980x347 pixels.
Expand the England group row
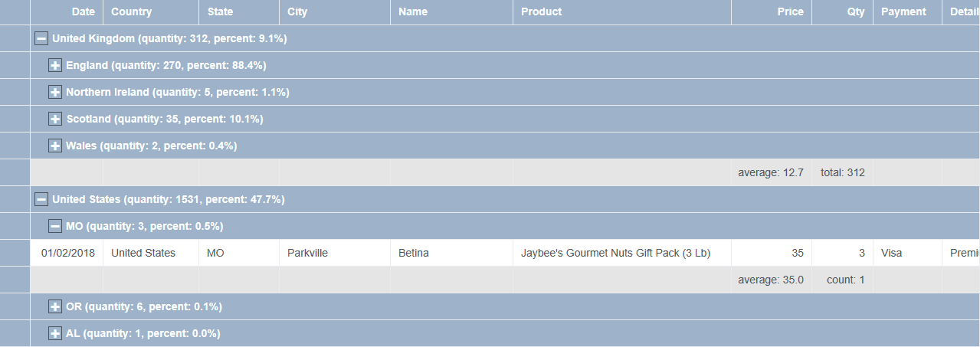pos(55,65)
